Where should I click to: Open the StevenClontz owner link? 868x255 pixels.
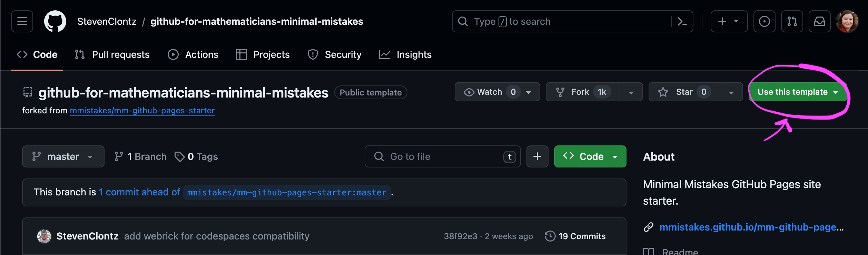coord(107,21)
